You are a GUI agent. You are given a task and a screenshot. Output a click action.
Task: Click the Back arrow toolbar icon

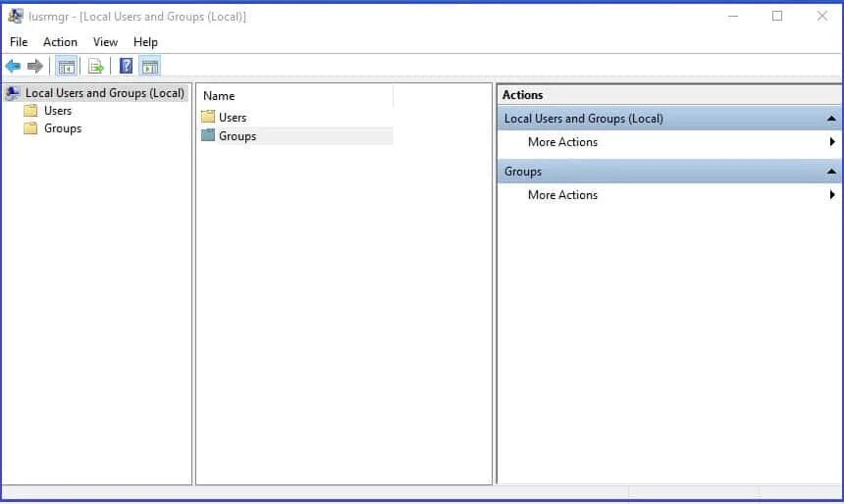[x=13, y=66]
